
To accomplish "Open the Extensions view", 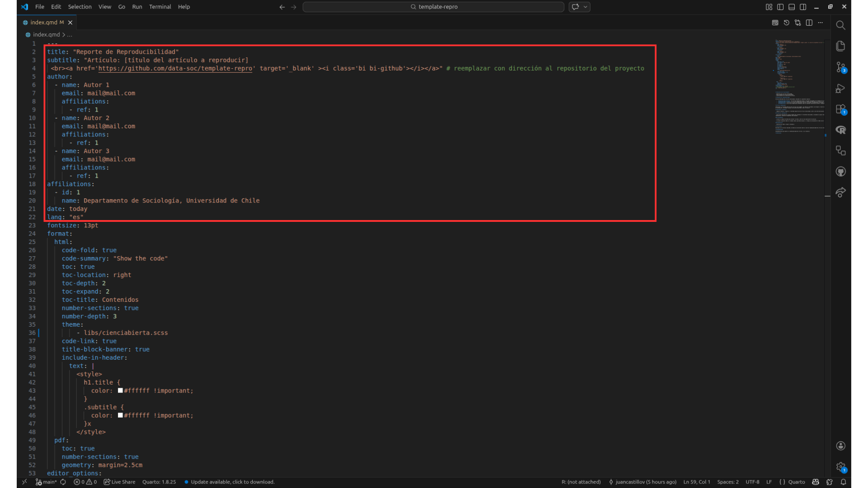I will (840, 109).
